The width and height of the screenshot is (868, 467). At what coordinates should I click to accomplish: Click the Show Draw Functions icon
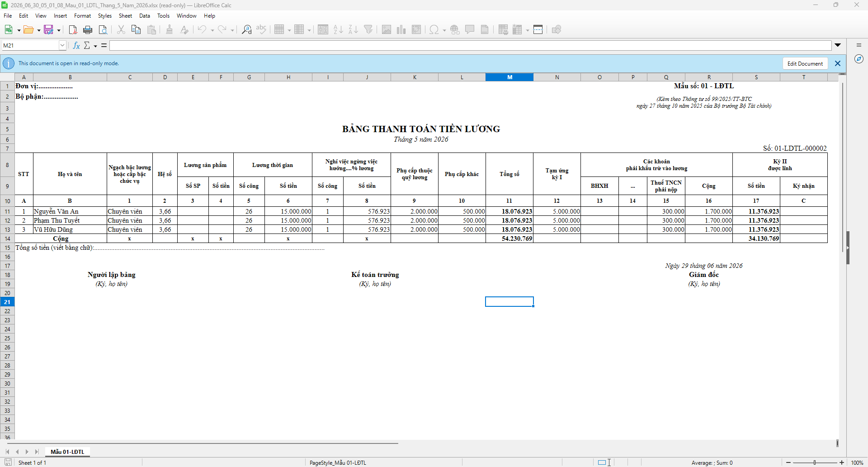(x=557, y=30)
